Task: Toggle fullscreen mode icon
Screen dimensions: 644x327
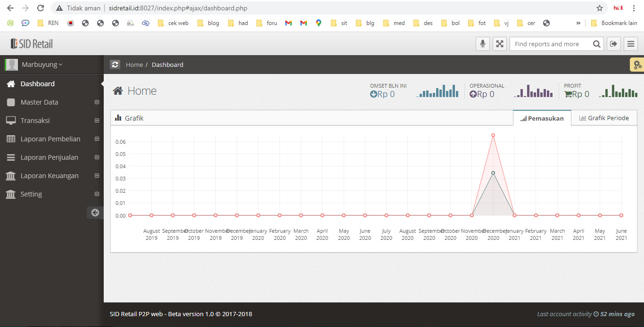Action: (499, 44)
